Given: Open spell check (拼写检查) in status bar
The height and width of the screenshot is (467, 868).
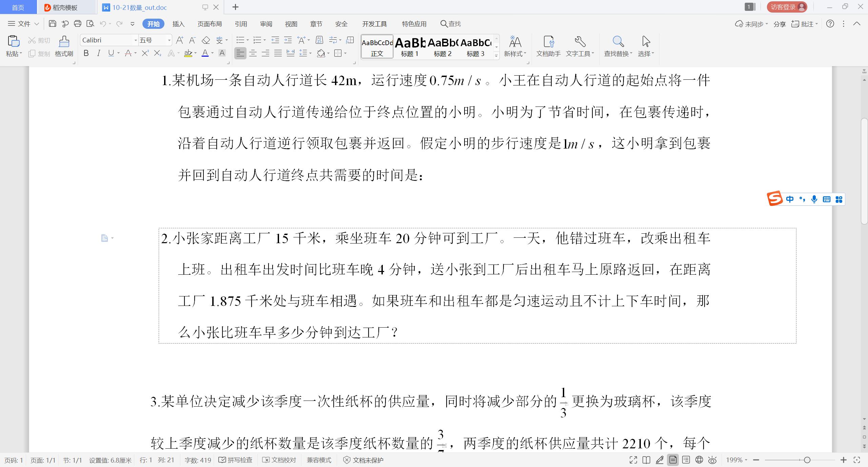Looking at the screenshot, I should click(x=235, y=460).
